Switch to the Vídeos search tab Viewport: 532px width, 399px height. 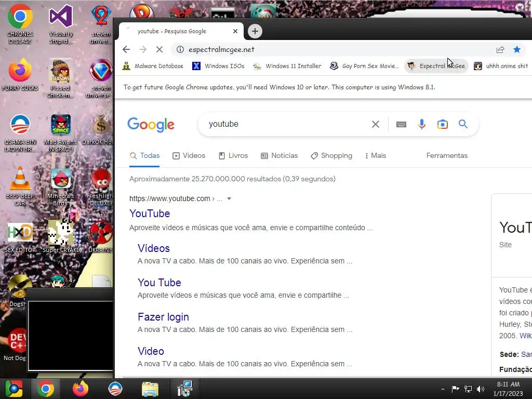[x=189, y=156]
